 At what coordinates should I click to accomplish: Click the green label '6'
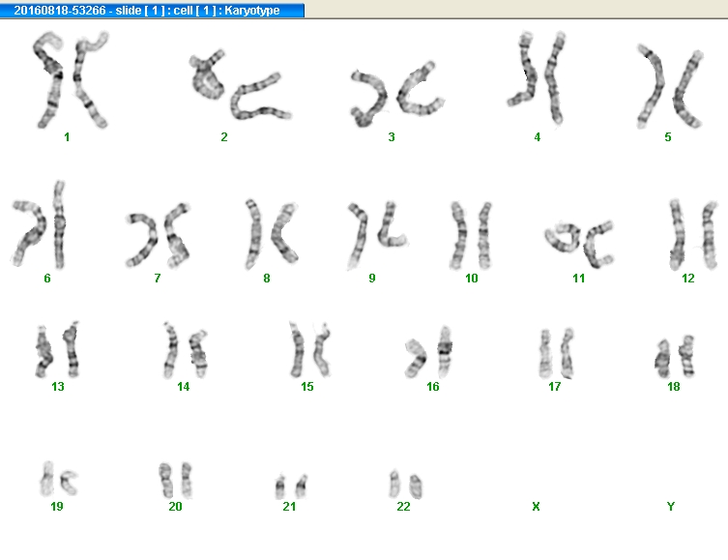point(47,279)
